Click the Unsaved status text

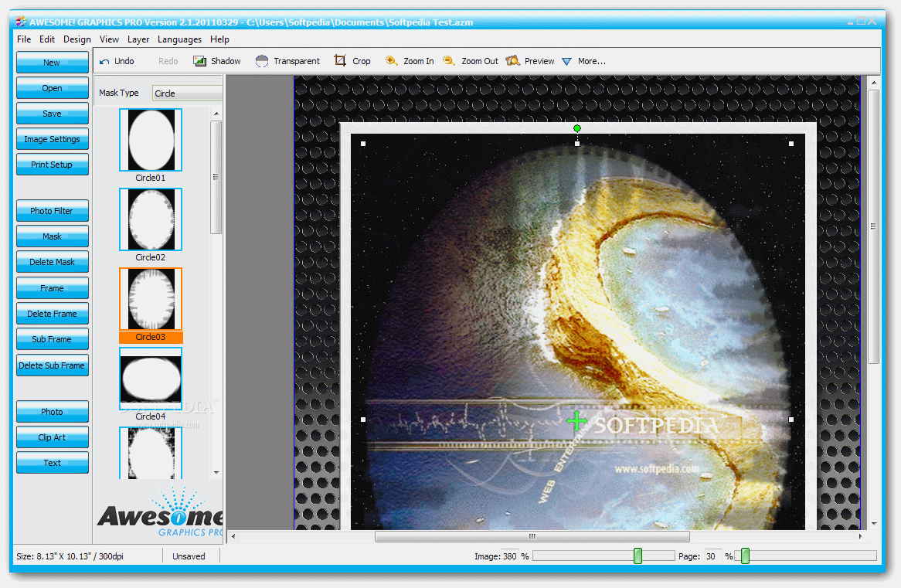pyautogui.click(x=189, y=556)
